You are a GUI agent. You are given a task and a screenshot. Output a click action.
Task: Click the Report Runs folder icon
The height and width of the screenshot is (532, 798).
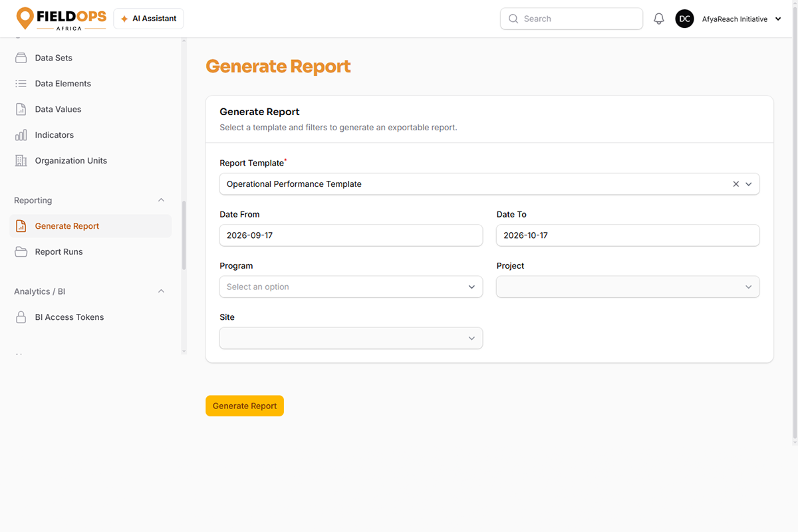point(21,252)
